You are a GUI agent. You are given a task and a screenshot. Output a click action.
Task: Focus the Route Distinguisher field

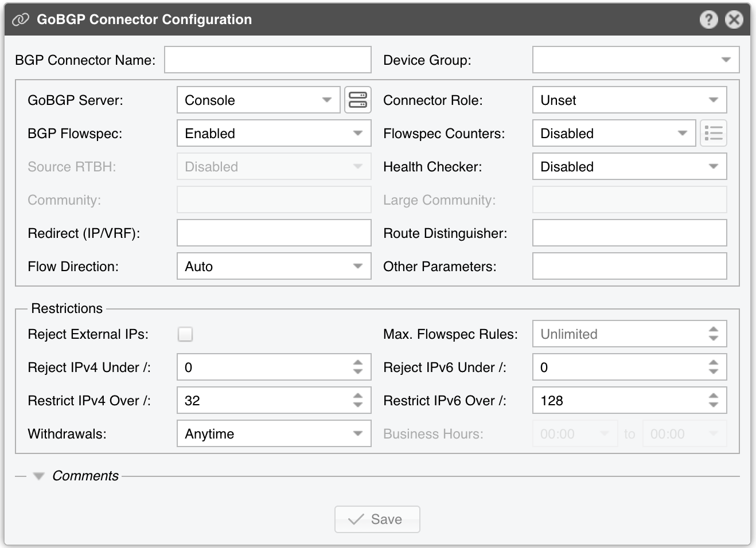629,233
